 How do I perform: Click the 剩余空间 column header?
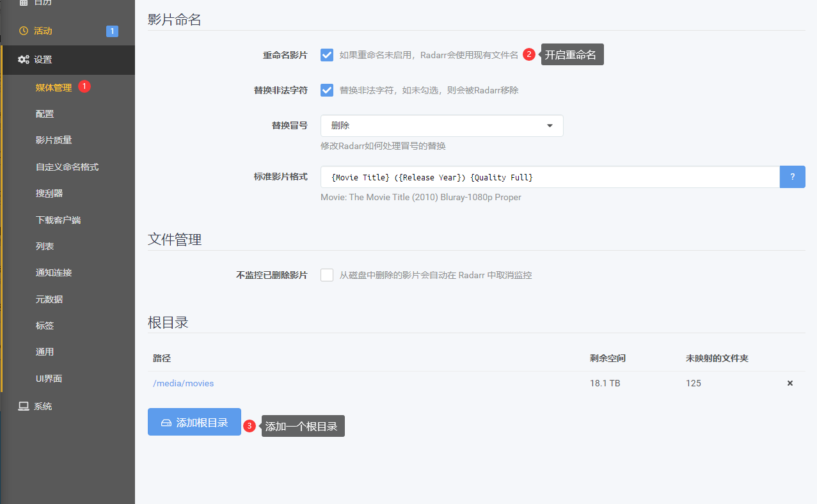(x=608, y=358)
